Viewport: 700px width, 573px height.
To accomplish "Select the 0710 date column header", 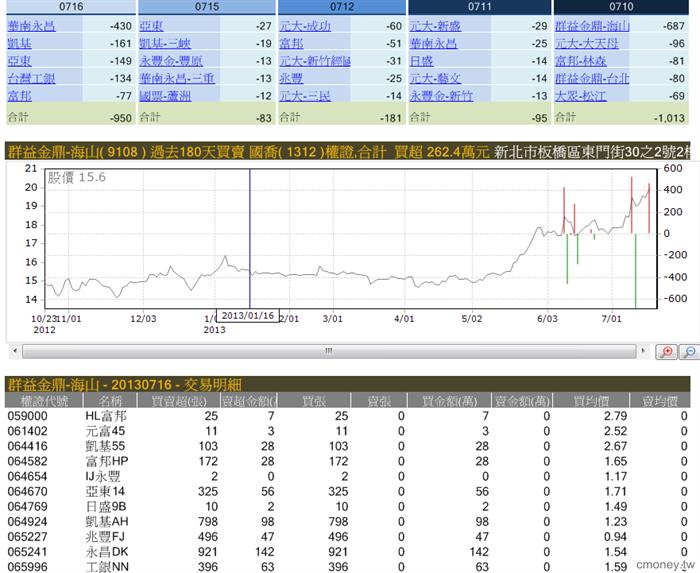I will coord(621,7).
